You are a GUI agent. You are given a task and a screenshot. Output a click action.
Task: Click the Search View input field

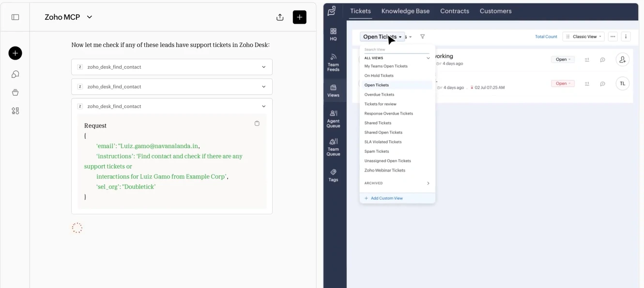click(396, 49)
